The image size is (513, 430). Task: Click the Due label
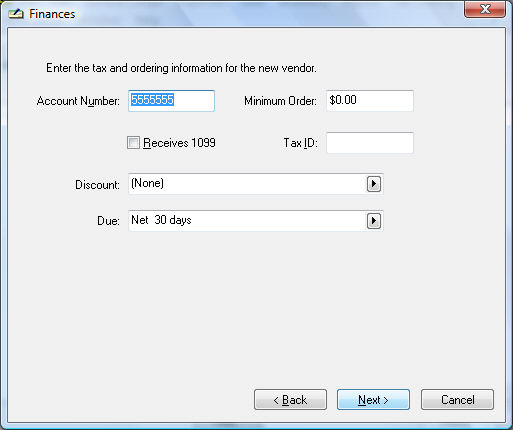(x=108, y=221)
